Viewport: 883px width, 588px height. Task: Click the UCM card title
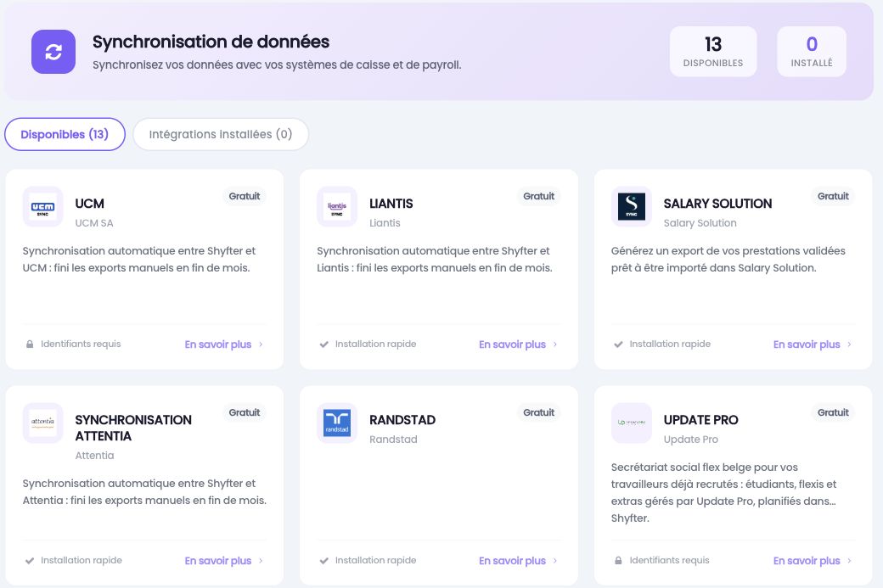pos(89,204)
